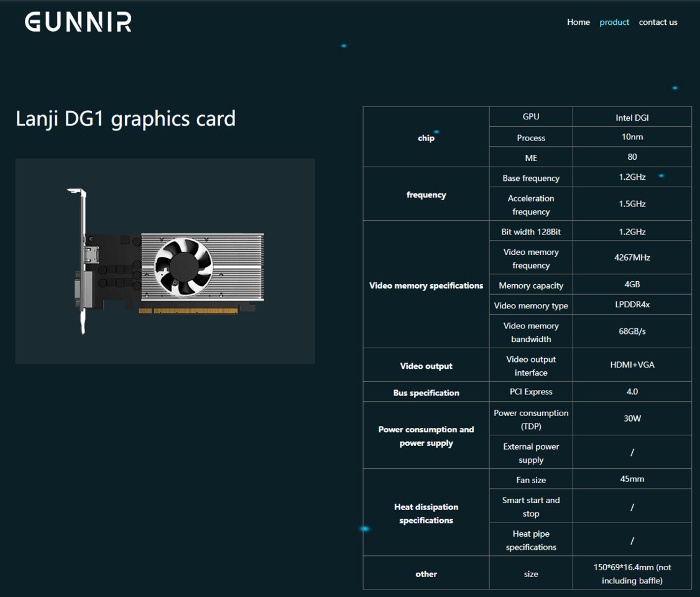Click the 'Memory capacity' label cell
The width and height of the screenshot is (700, 597).
[531, 284]
